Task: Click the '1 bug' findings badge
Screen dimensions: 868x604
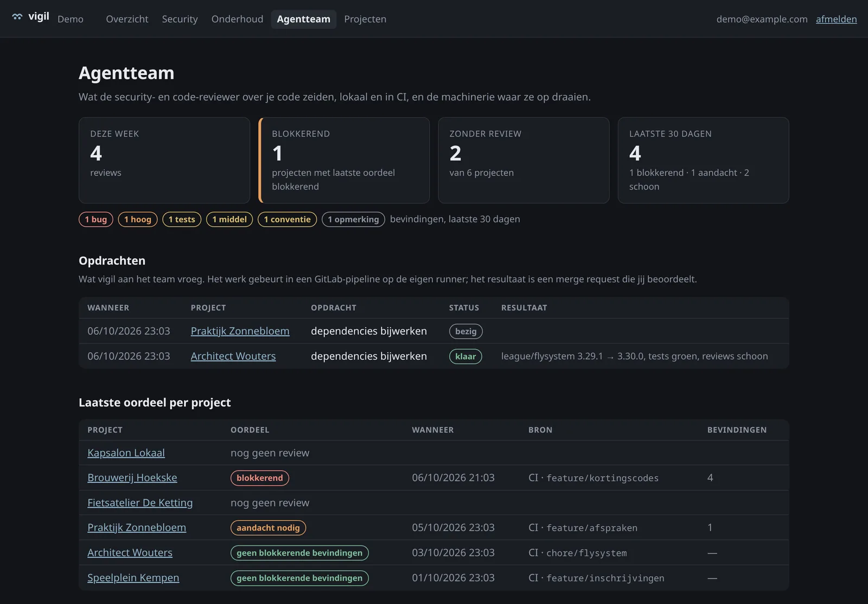Action: click(96, 219)
